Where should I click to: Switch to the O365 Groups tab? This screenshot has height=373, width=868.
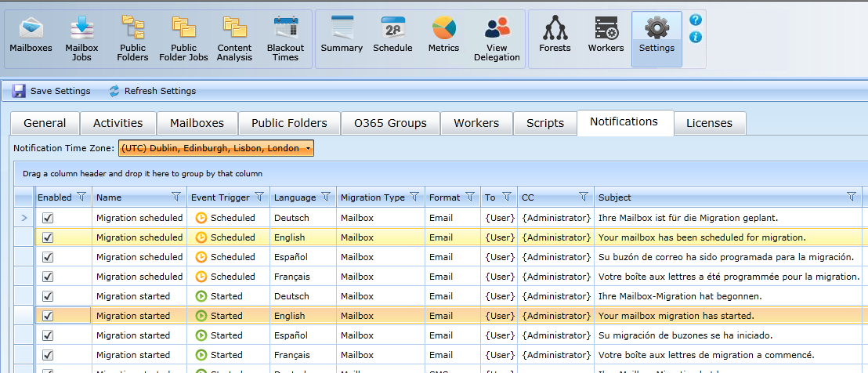(390, 123)
